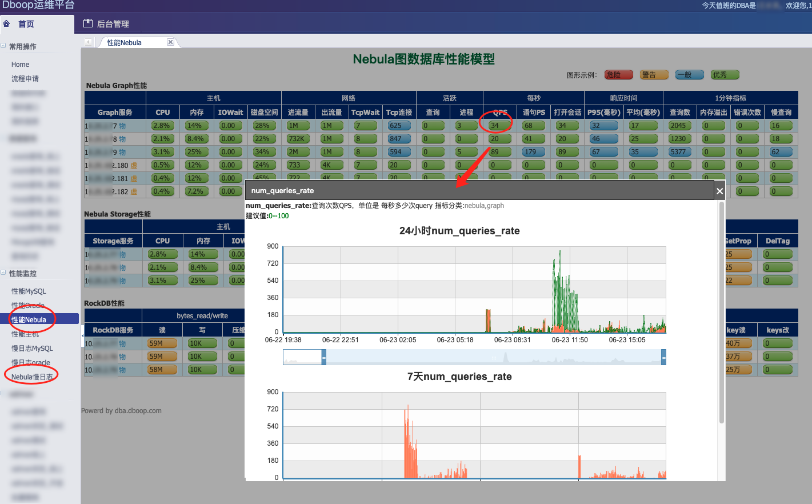
Task: Click 磁盘空间 value 34% in Graph table
Action: click(x=265, y=152)
